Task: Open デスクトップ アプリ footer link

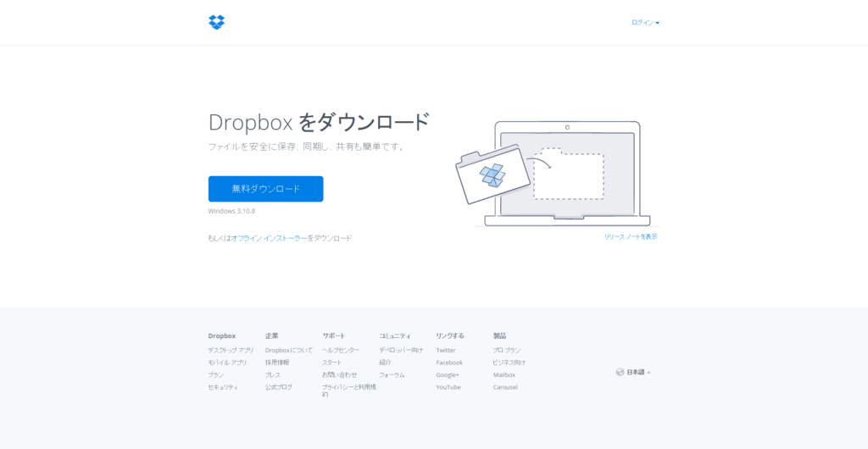Action: [231, 350]
